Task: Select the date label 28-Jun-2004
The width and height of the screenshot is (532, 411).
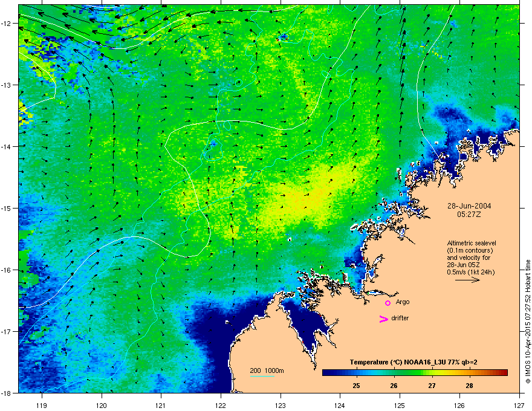Action: (469, 206)
